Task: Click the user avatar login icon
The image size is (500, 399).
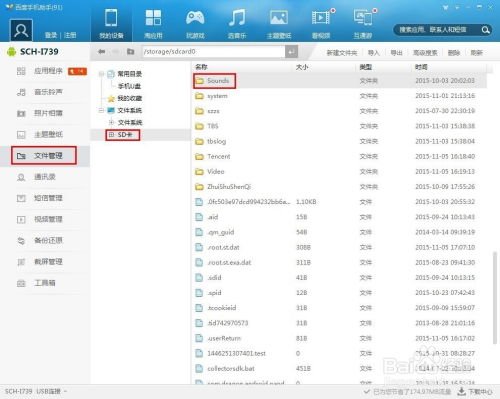Action: tap(21, 30)
